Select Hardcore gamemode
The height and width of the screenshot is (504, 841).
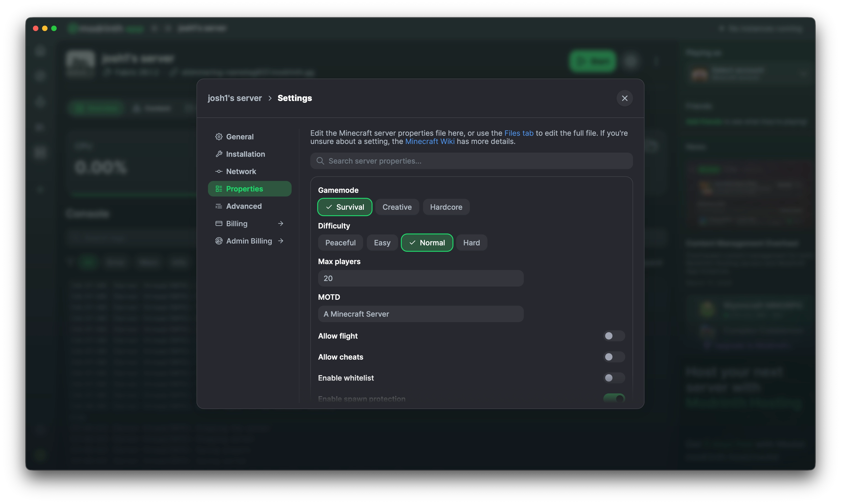point(446,207)
